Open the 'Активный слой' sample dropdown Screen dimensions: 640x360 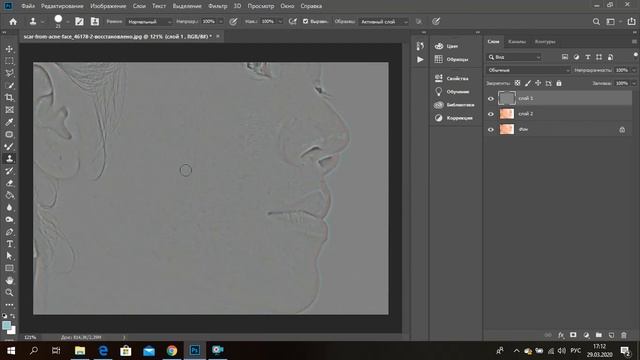[383, 22]
